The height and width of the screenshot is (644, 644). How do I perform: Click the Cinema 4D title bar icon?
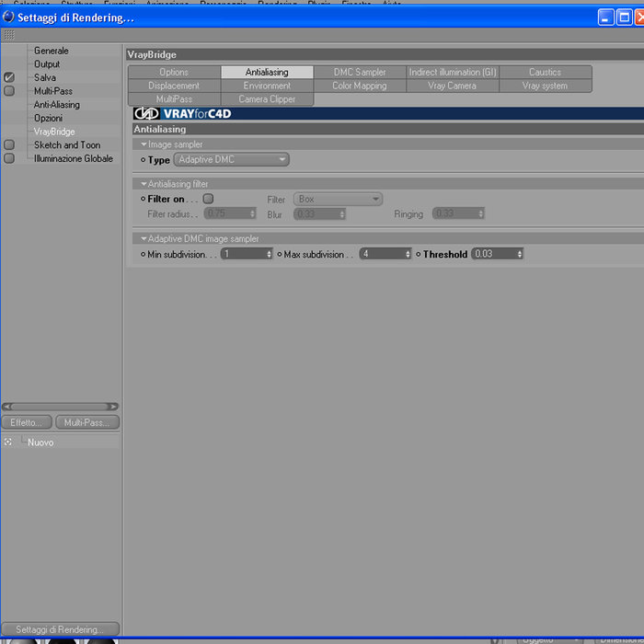pos(8,17)
